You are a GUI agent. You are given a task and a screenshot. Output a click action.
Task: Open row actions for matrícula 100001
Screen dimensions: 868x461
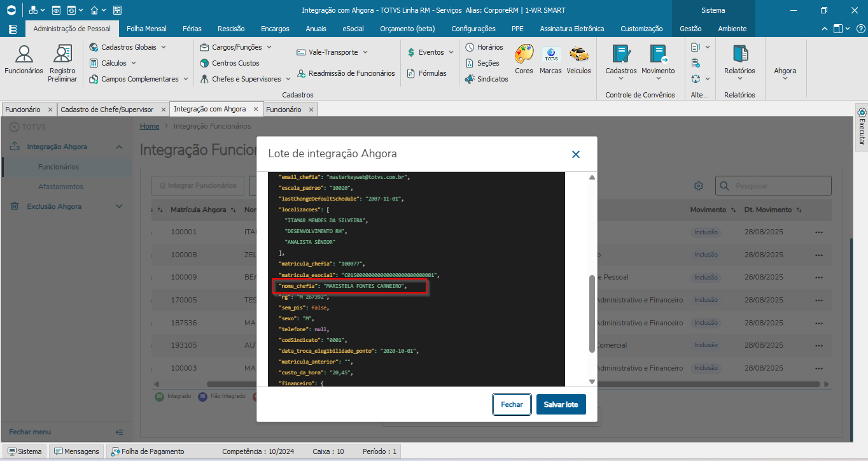[x=819, y=232]
